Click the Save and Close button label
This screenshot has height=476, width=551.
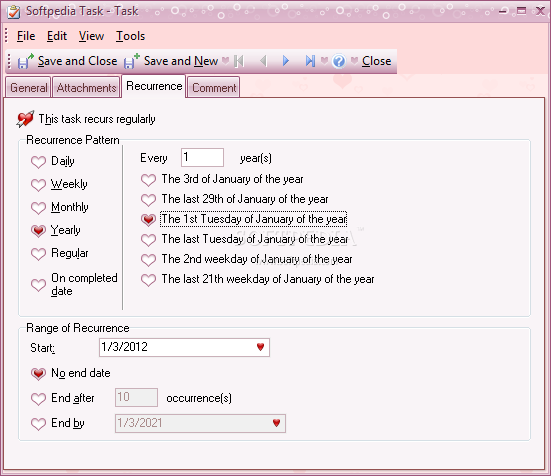(77, 61)
